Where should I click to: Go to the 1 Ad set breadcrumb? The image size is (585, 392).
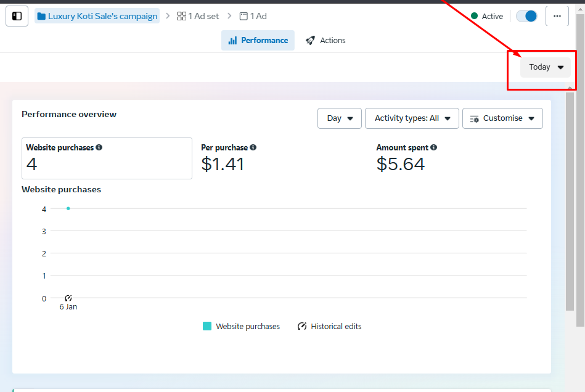pyautogui.click(x=198, y=17)
